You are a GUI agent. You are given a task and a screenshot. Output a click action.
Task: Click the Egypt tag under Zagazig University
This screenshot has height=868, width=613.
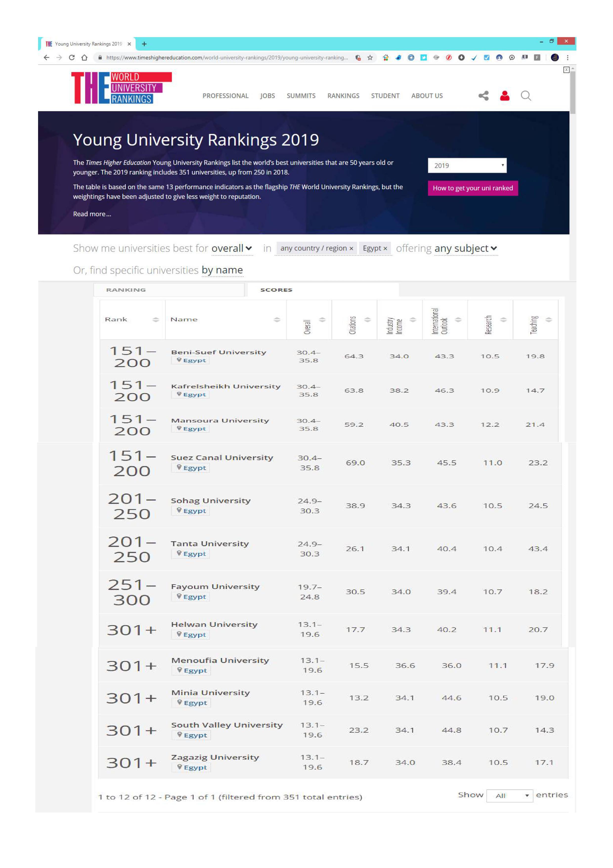tap(191, 767)
